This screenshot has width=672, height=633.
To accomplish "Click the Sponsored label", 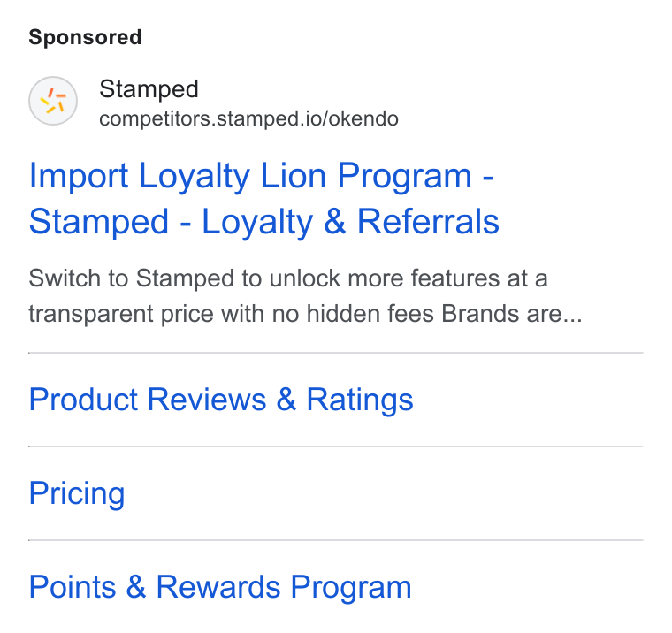I will point(85,37).
